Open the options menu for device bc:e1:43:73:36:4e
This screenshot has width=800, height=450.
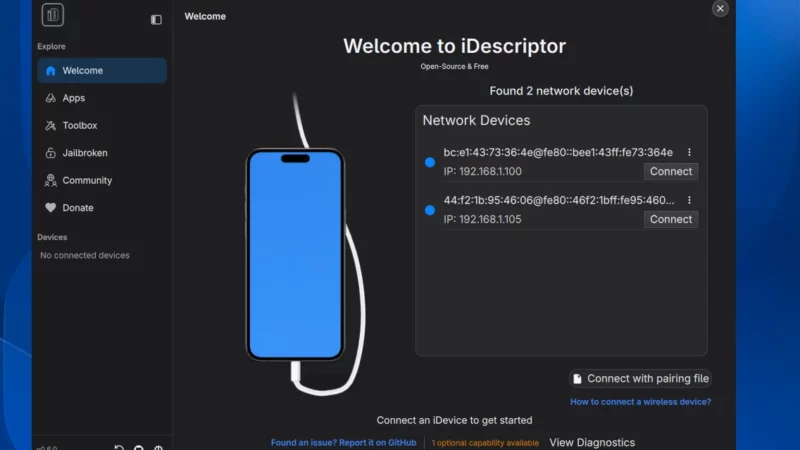[689, 152]
